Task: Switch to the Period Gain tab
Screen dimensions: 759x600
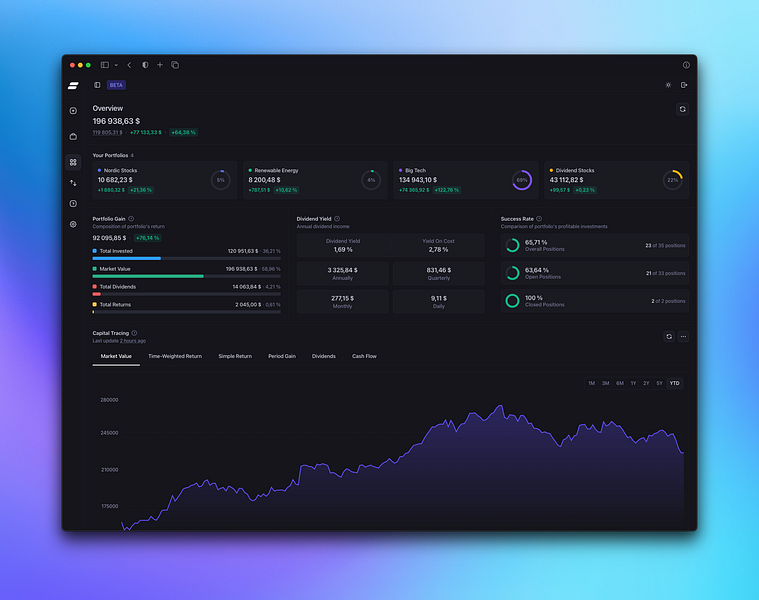Action: pos(282,356)
